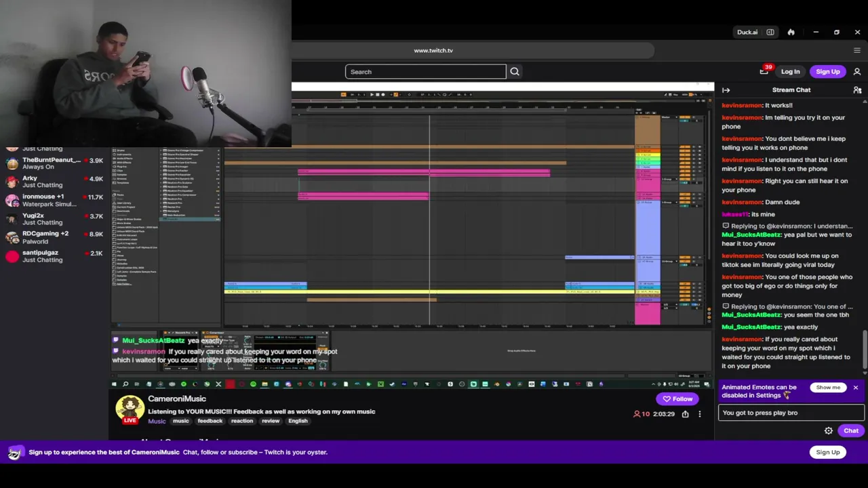Click the "Damn dude" chat message

click(x=761, y=202)
